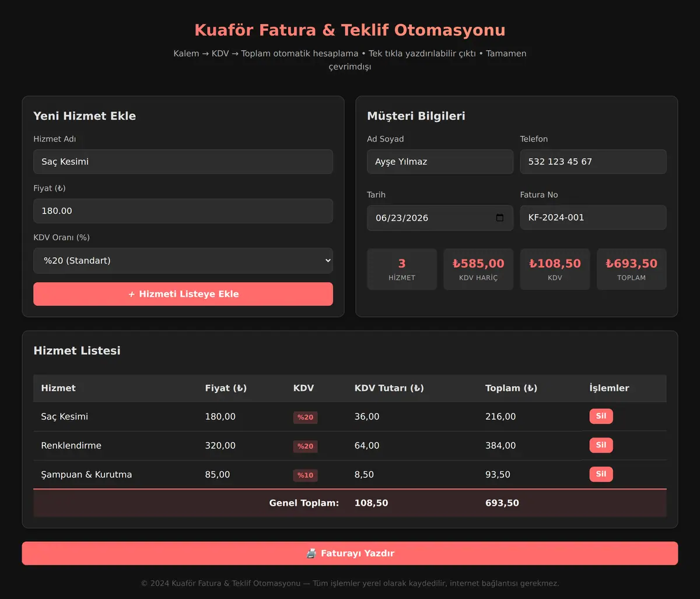The image size is (700, 599).
Task: Click the %20 badge in Saç Kesimi row
Action: point(305,417)
